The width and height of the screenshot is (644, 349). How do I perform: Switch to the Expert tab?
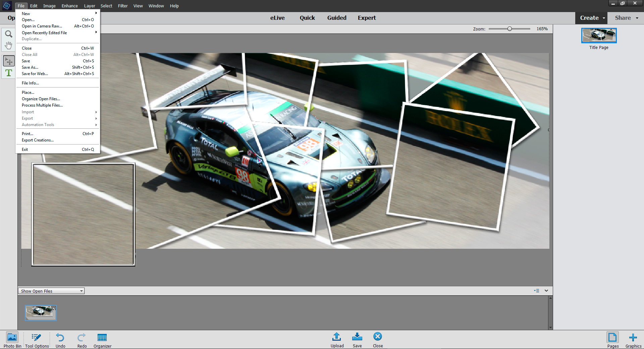[x=367, y=18]
